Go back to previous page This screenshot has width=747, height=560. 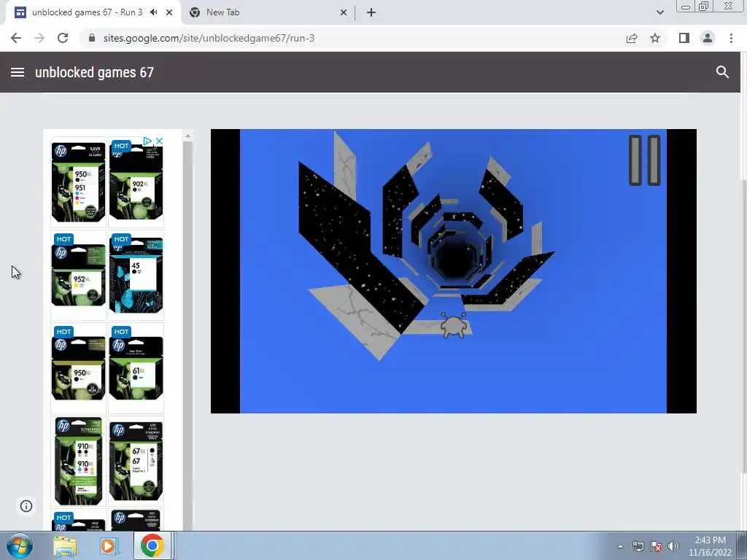click(16, 38)
